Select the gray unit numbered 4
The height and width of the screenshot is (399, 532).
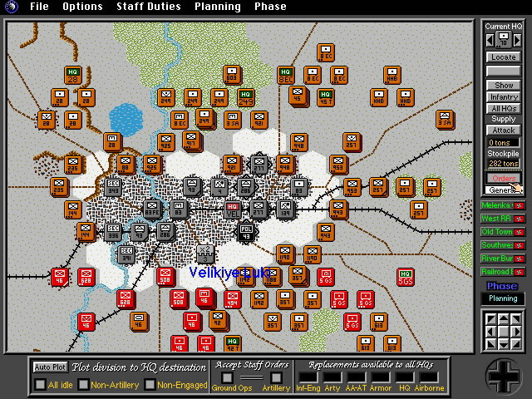tap(219, 187)
